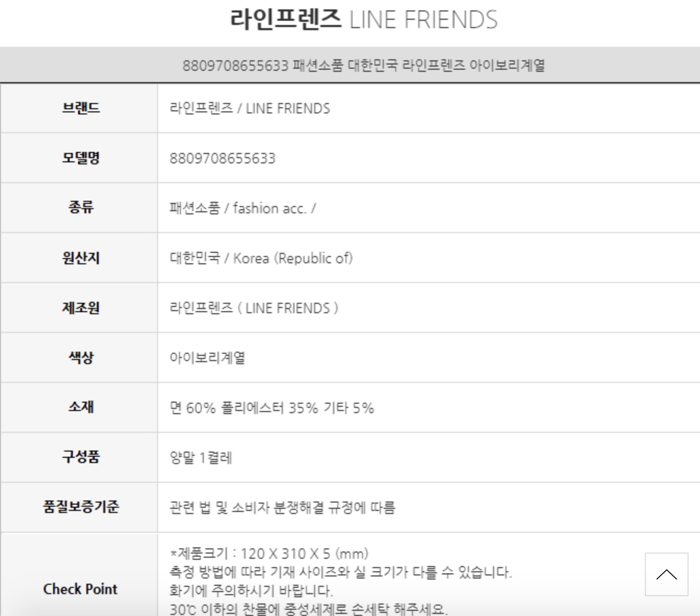Select the 소재 row label
The image size is (700, 616).
(81, 407)
